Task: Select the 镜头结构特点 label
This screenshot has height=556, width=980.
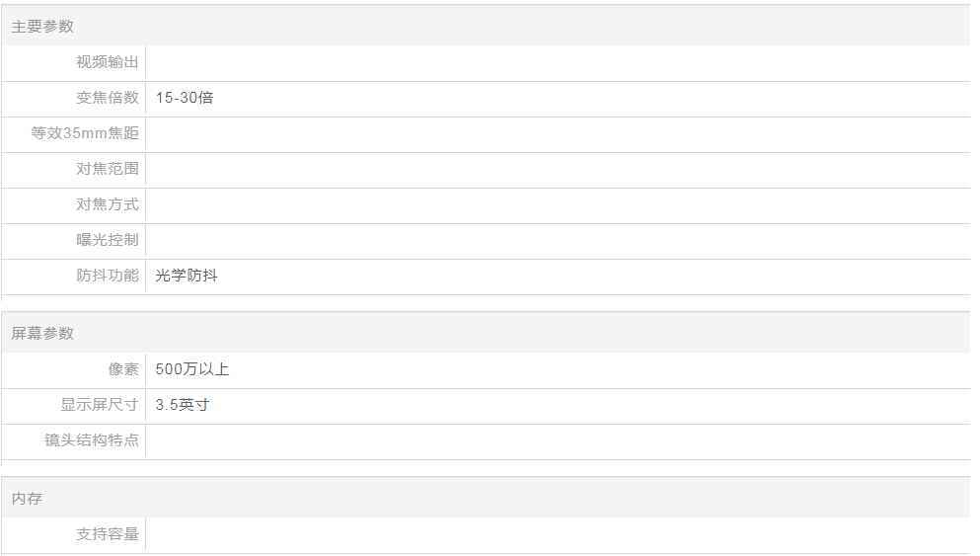Action: point(92,440)
